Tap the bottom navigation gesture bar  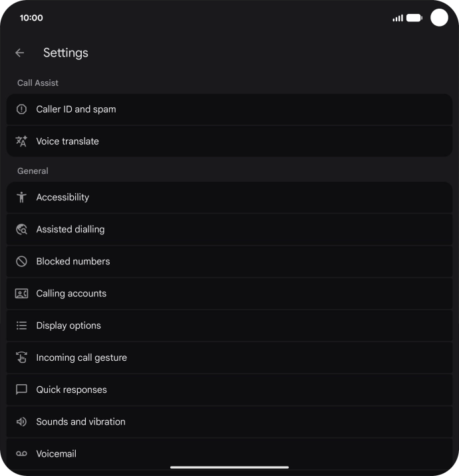click(230, 467)
